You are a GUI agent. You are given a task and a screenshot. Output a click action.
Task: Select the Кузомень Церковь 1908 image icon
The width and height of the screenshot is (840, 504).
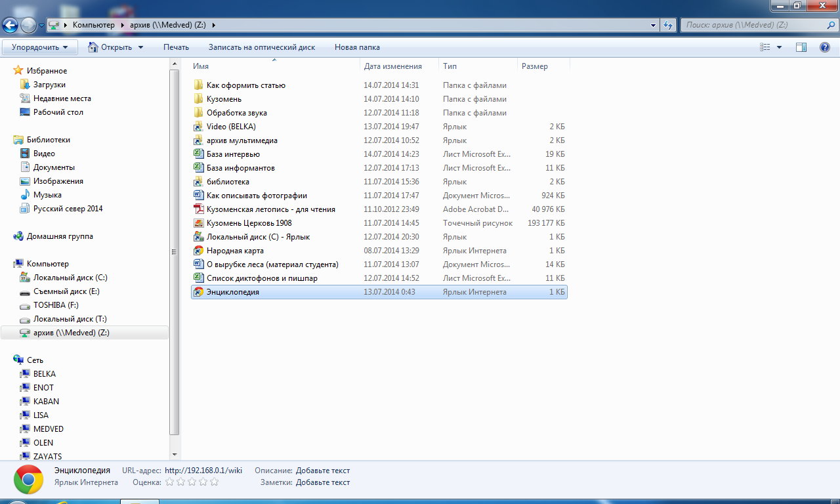198,223
